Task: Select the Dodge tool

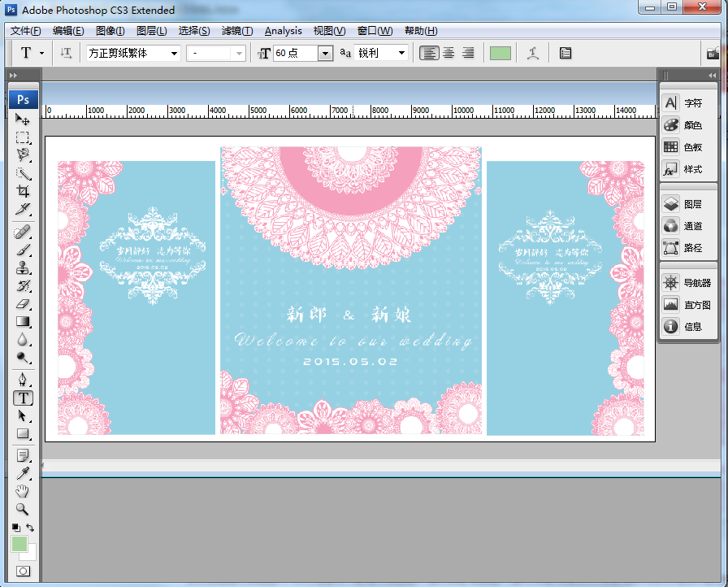Action: (22, 357)
